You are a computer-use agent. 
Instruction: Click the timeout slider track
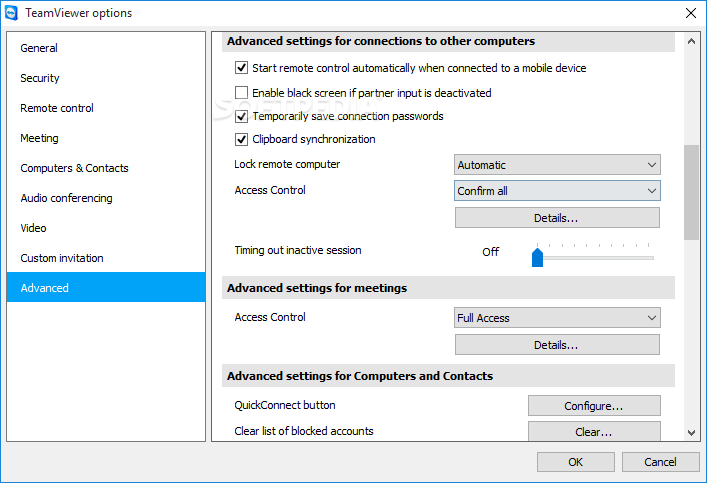(x=598, y=258)
